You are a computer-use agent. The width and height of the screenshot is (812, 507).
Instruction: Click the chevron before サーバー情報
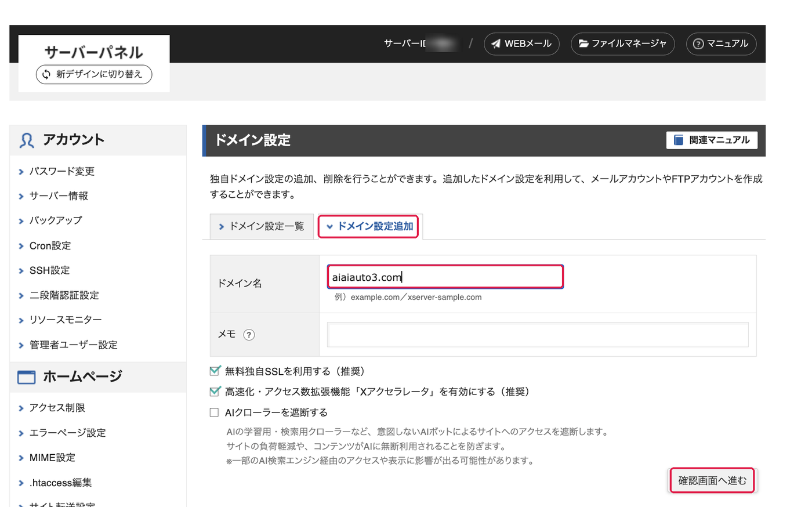coord(21,197)
